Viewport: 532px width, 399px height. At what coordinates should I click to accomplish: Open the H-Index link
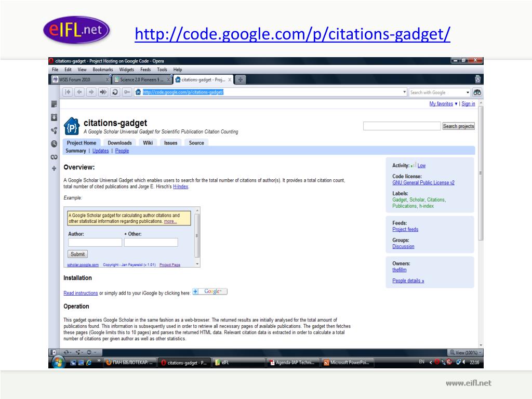coord(180,187)
